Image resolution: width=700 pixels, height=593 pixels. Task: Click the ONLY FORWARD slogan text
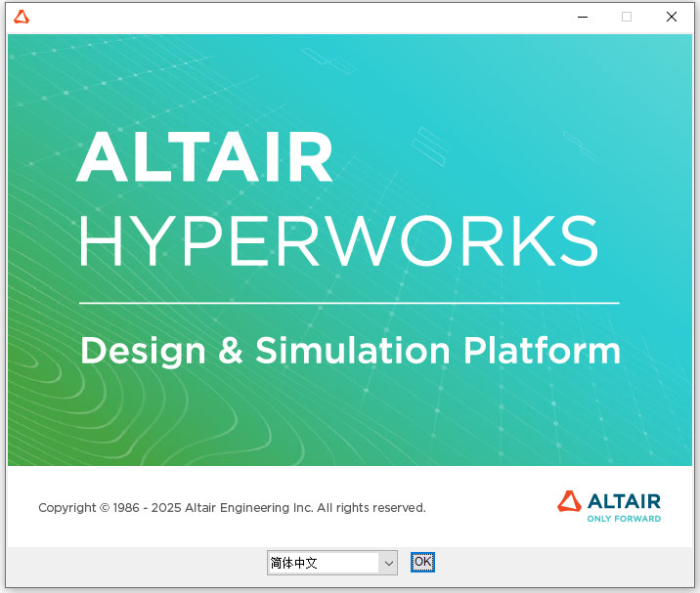click(x=624, y=519)
